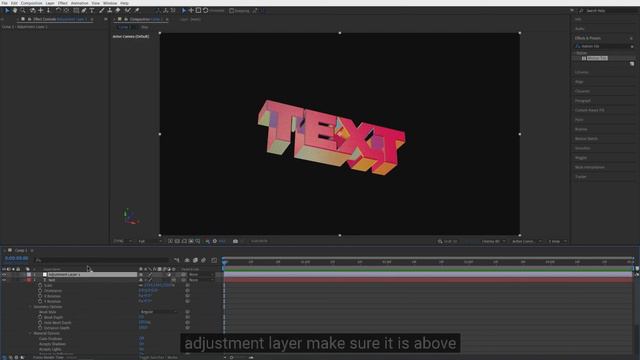The image size is (640, 360).
Task: Select the Clone Stamp tool
Action: tap(109, 11)
